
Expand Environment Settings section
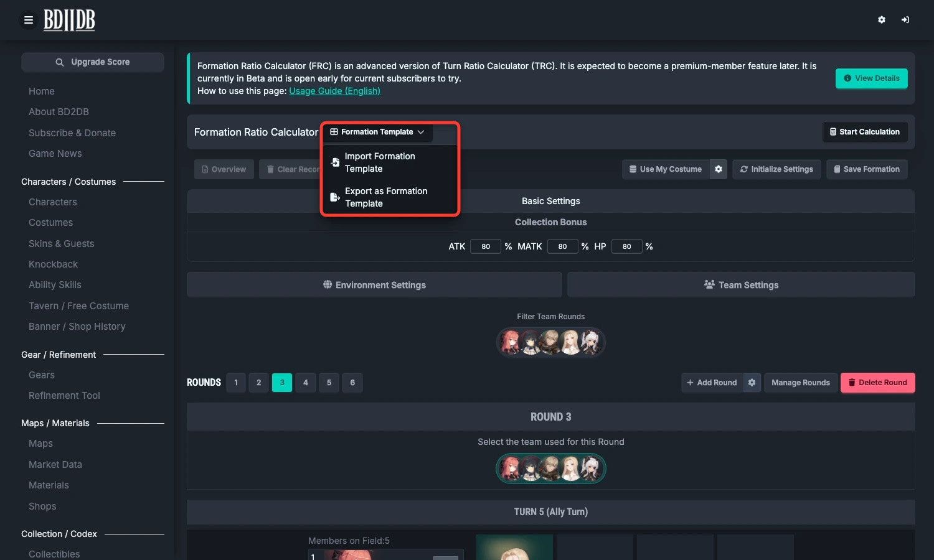coord(374,285)
